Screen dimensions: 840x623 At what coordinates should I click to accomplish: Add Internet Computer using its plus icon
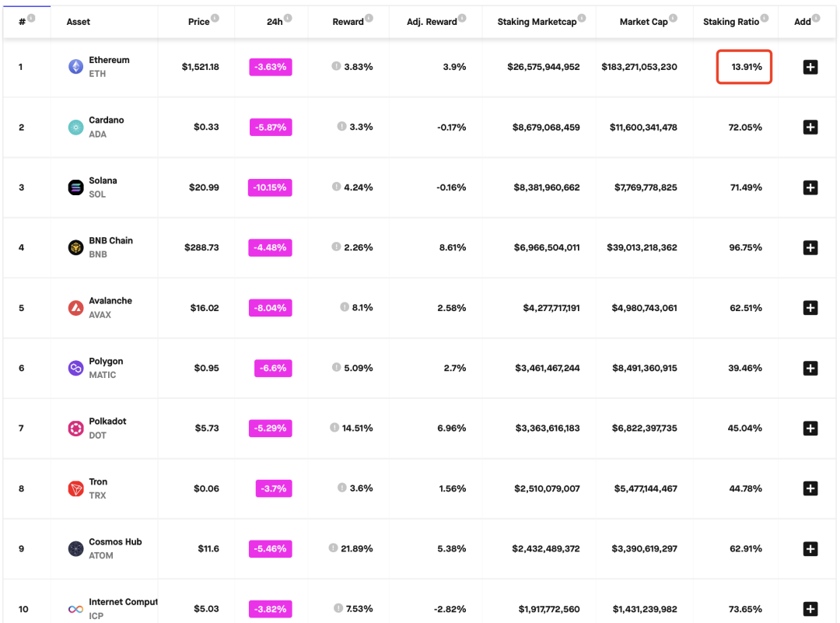810,609
